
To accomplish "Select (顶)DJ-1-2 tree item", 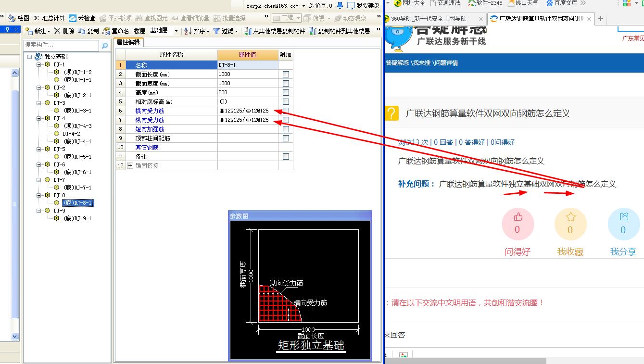I will click(x=77, y=72).
